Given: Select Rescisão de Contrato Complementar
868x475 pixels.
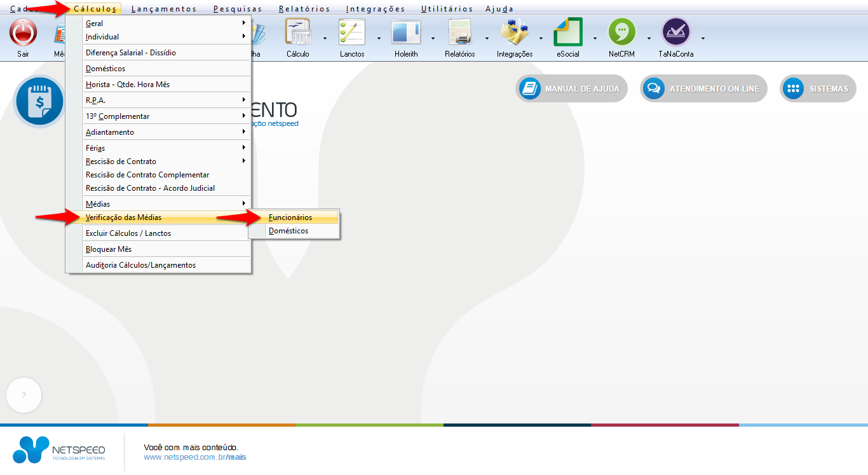Looking at the screenshot, I should click(x=159, y=174).
